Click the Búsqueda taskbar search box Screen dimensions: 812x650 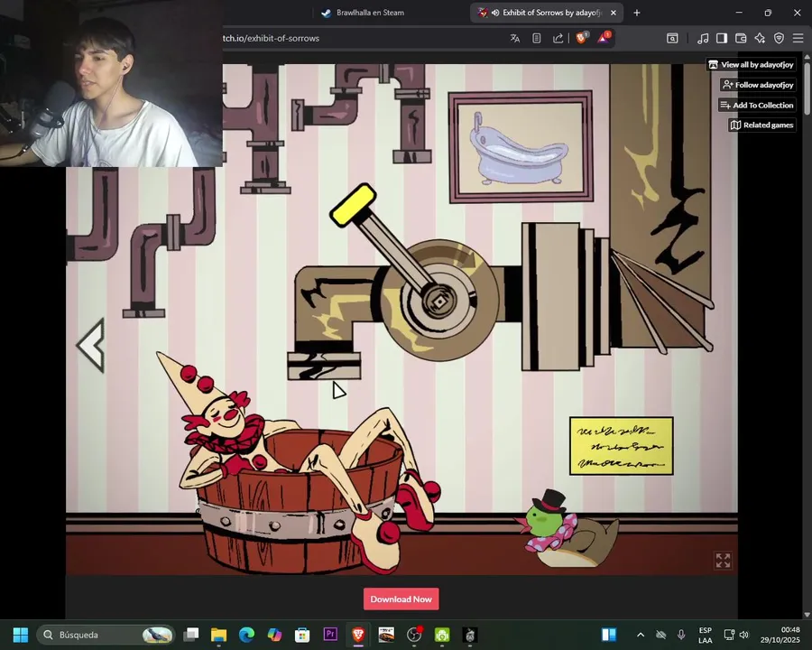coord(106,635)
